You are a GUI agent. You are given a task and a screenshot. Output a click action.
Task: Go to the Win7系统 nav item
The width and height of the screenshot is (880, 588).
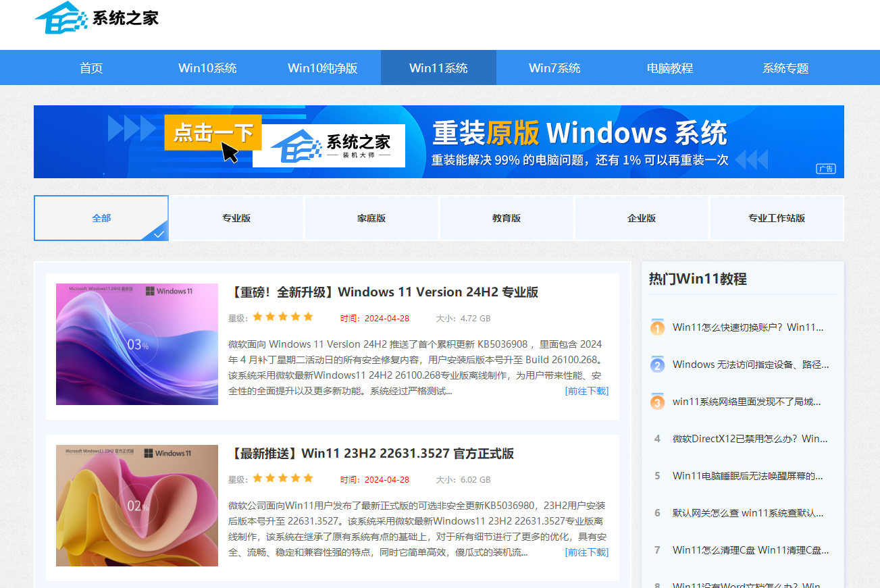point(554,68)
